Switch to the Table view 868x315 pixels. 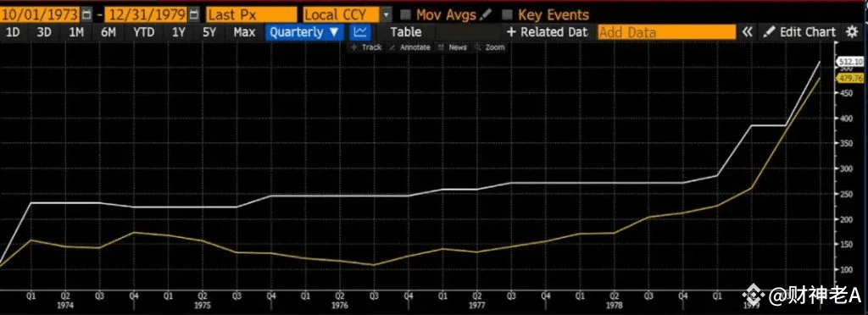(406, 32)
